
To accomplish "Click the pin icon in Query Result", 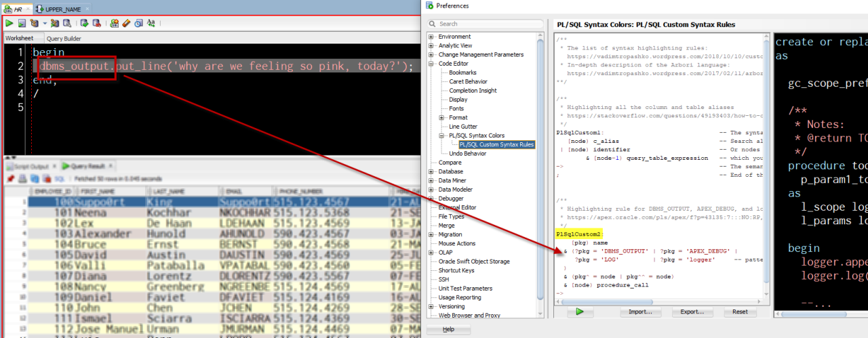I will pos(11,179).
